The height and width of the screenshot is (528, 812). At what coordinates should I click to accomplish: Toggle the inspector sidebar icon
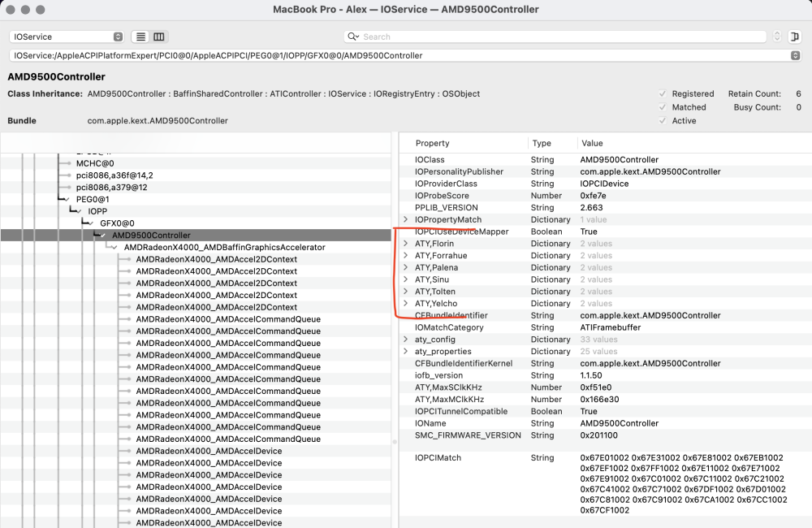tap(794, 37)
